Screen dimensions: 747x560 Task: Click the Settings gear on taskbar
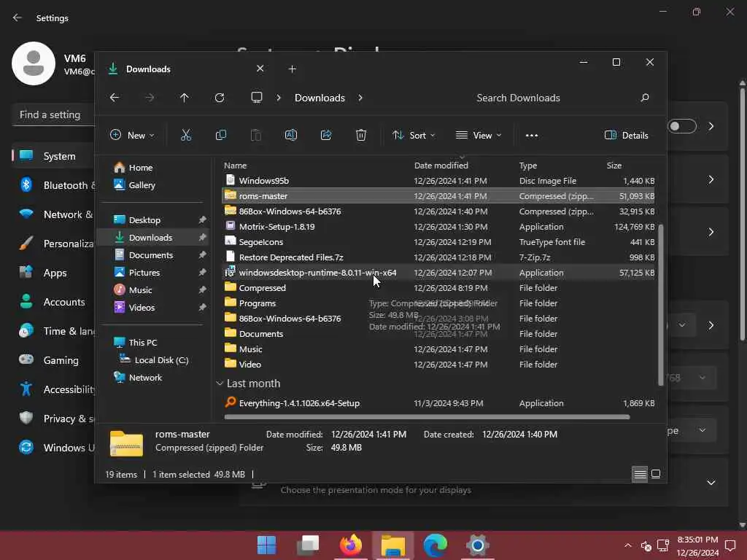click(477, 545)
